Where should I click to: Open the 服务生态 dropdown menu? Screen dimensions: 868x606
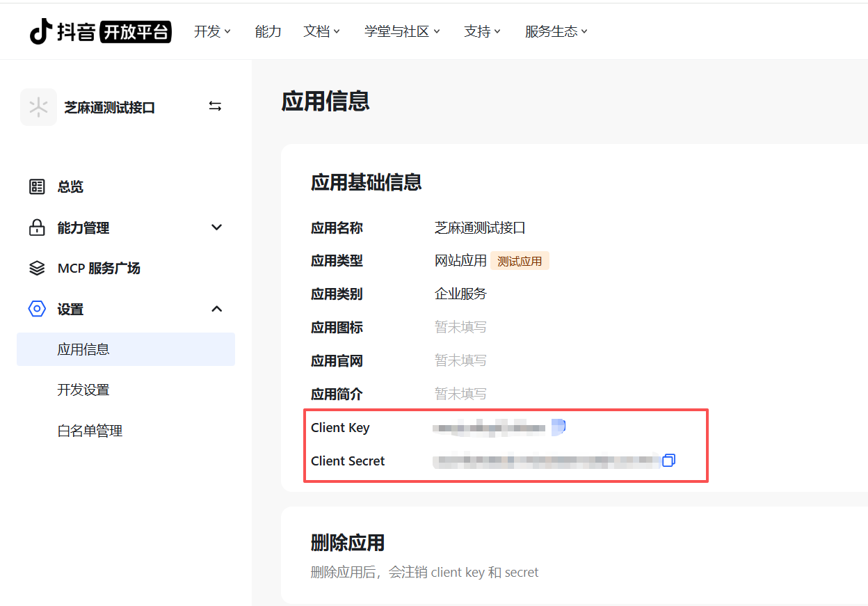tap(556, 31)
